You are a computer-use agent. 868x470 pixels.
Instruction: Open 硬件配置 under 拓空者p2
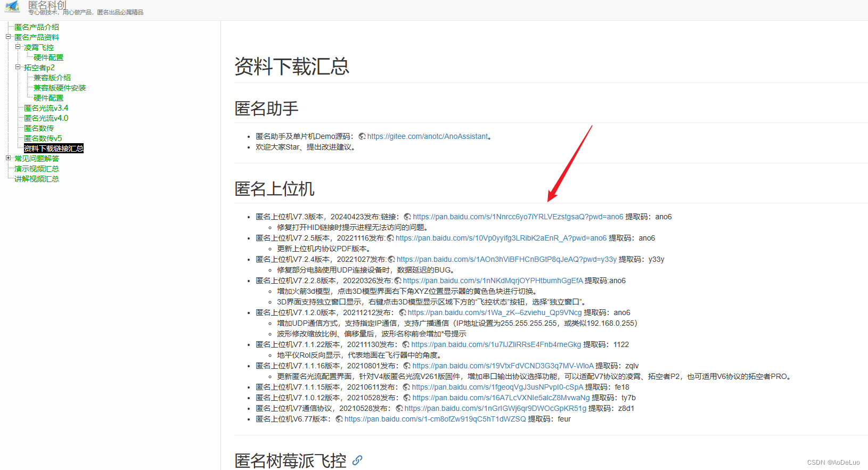coord(48,98)
